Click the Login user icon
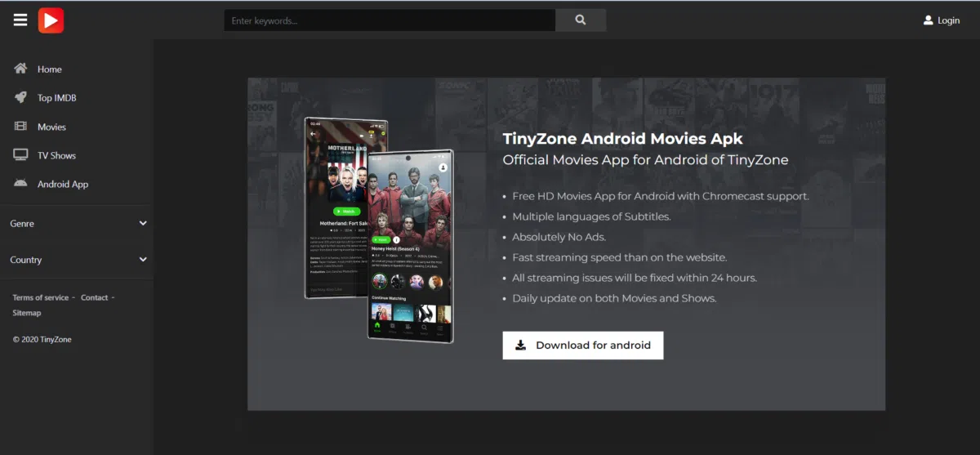The width and height of the screenshot is (980, 455). tap(928, 20)
